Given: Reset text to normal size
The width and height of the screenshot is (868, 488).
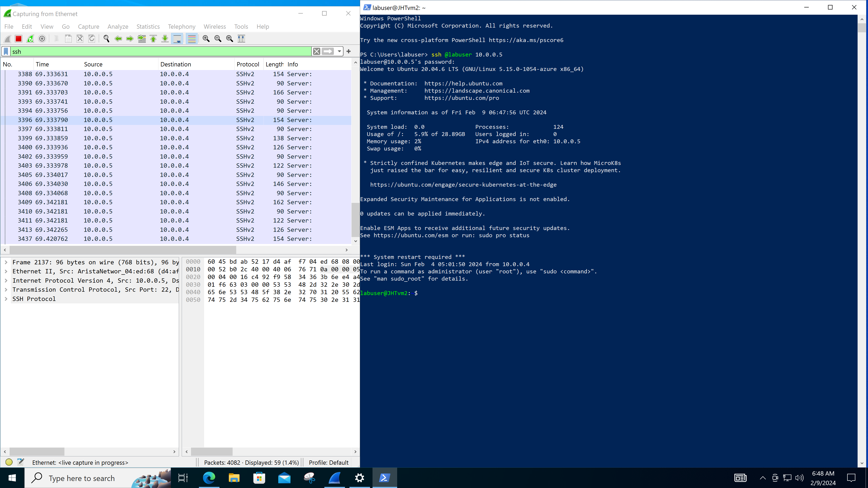Looking at the screenshot, I should pyautogui.click(x=230, y=39).
